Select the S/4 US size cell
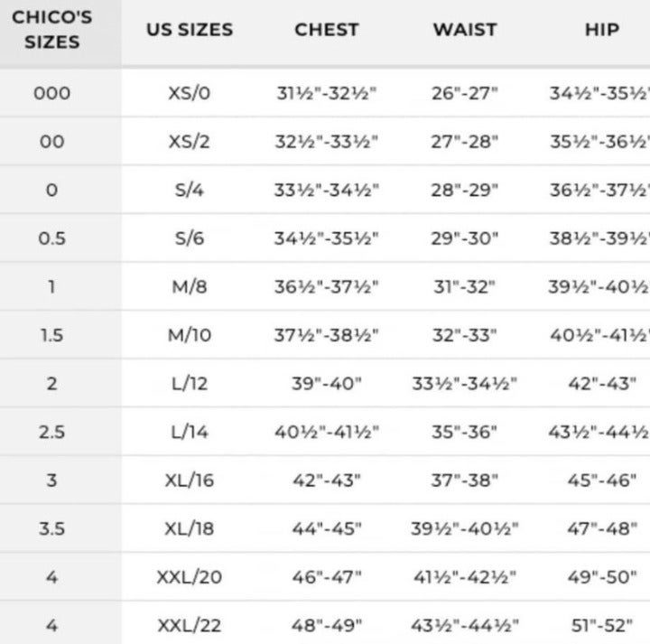Screen dimensions: 650x644 (189, 190)
